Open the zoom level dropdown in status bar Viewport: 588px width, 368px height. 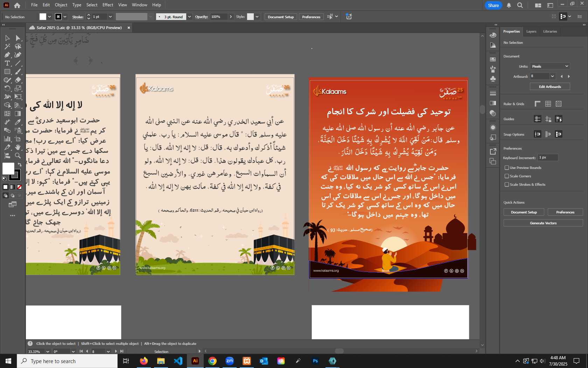point(48,351)
